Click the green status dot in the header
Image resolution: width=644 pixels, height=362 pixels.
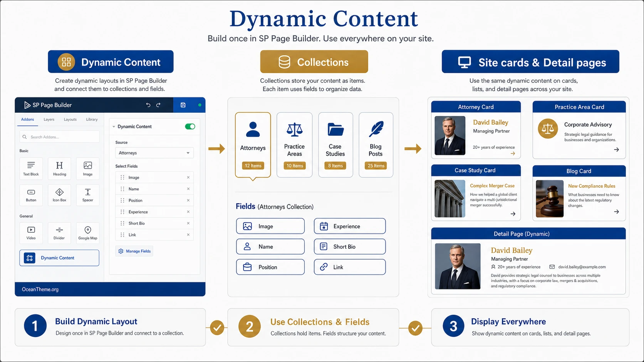tap(200, 105)
